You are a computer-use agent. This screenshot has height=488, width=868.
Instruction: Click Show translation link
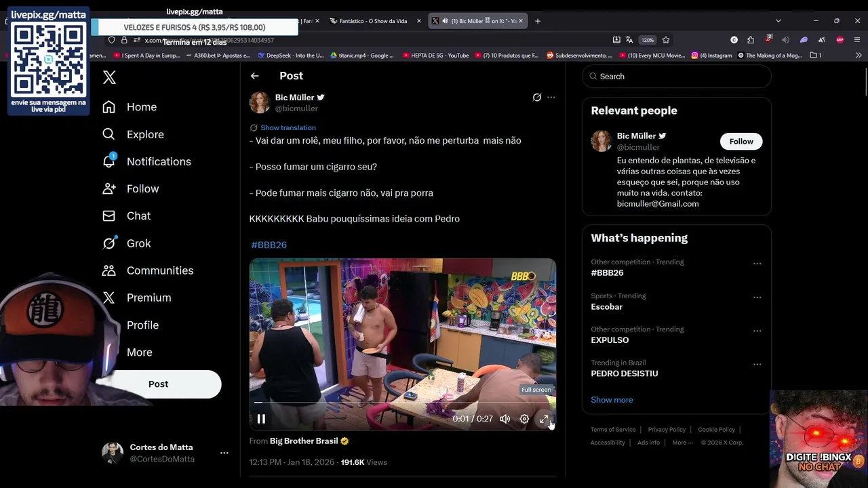[288, 127]
